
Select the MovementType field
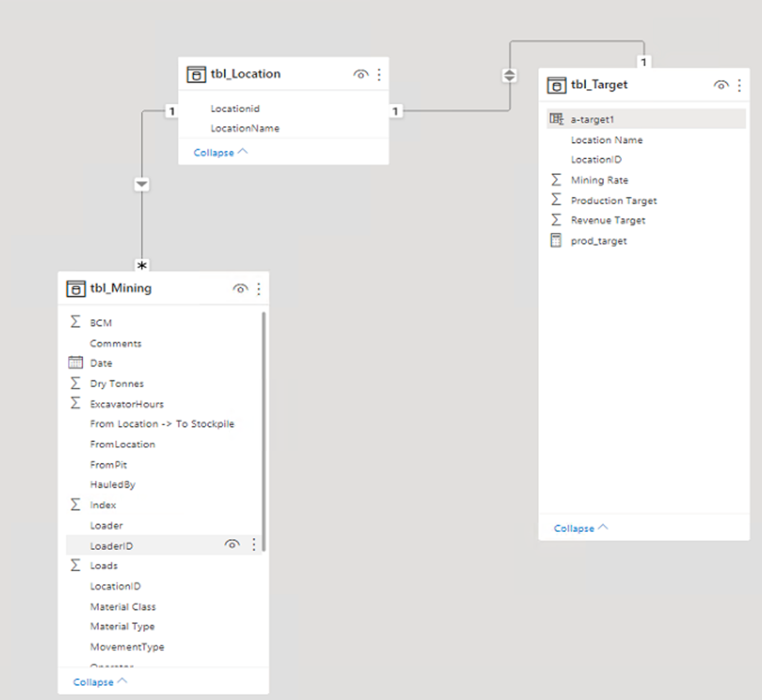click(127, 647)
